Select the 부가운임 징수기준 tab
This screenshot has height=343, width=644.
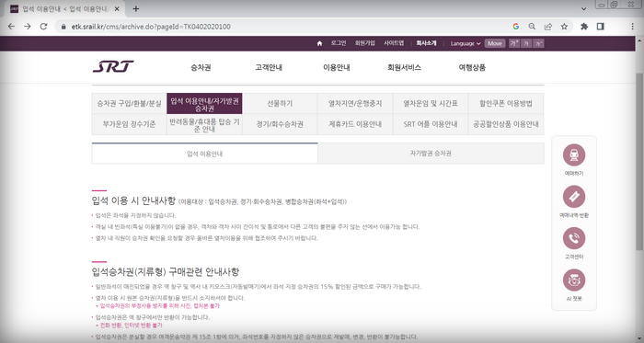(x=129, y=124)
